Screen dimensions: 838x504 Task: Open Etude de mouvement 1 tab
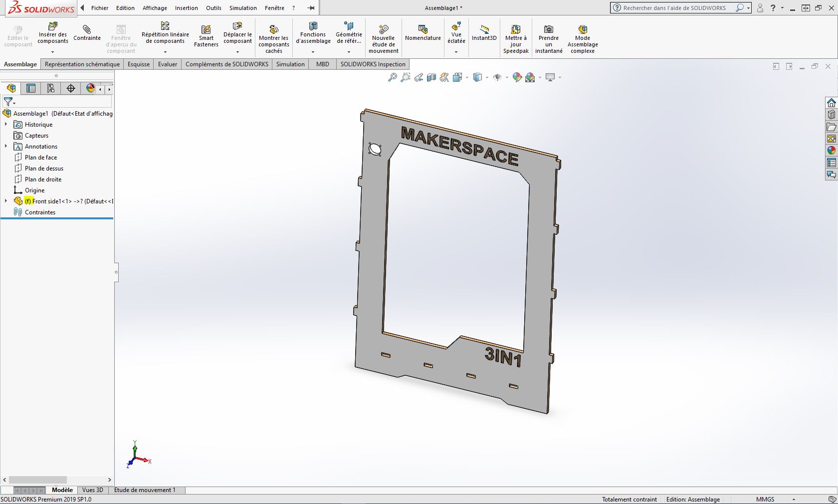(145, 490)
